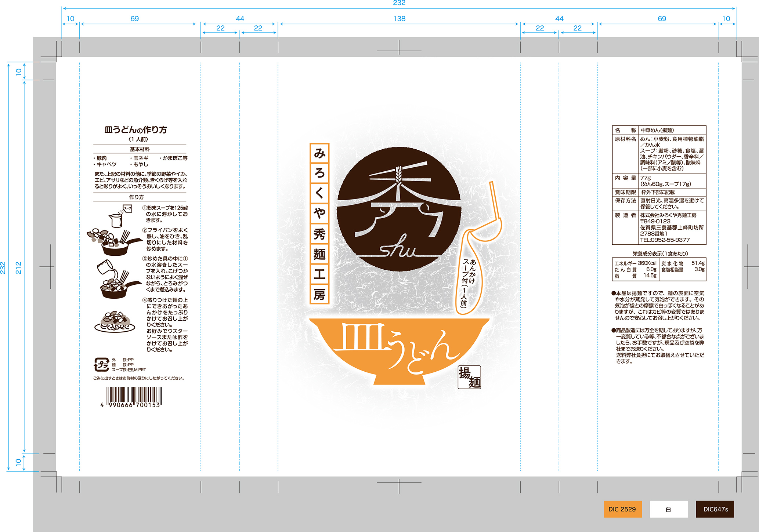Click the 〈1人前〉 subtitle
The width and height of the screenshot is (759, 532).
[x=139, y=139]
